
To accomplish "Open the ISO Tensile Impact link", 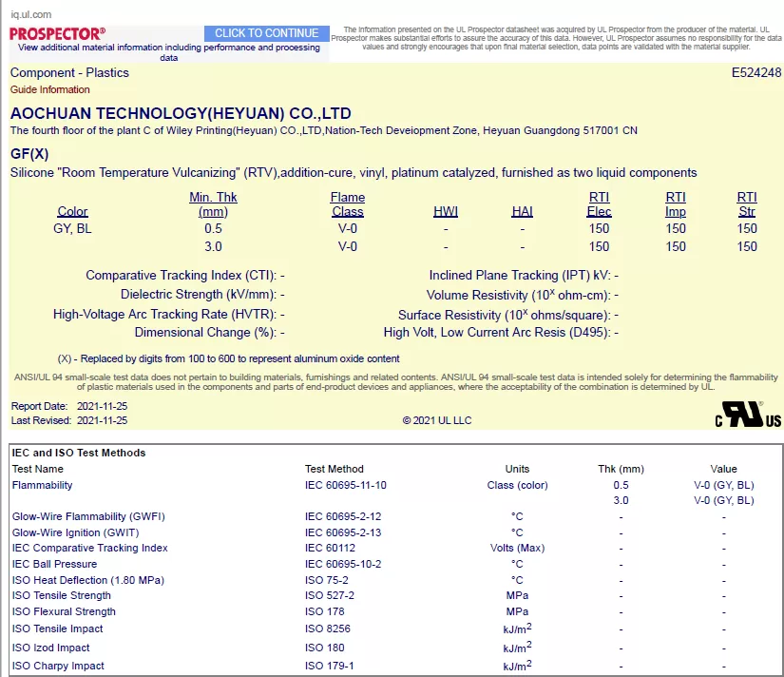I will tap(58, 629).
